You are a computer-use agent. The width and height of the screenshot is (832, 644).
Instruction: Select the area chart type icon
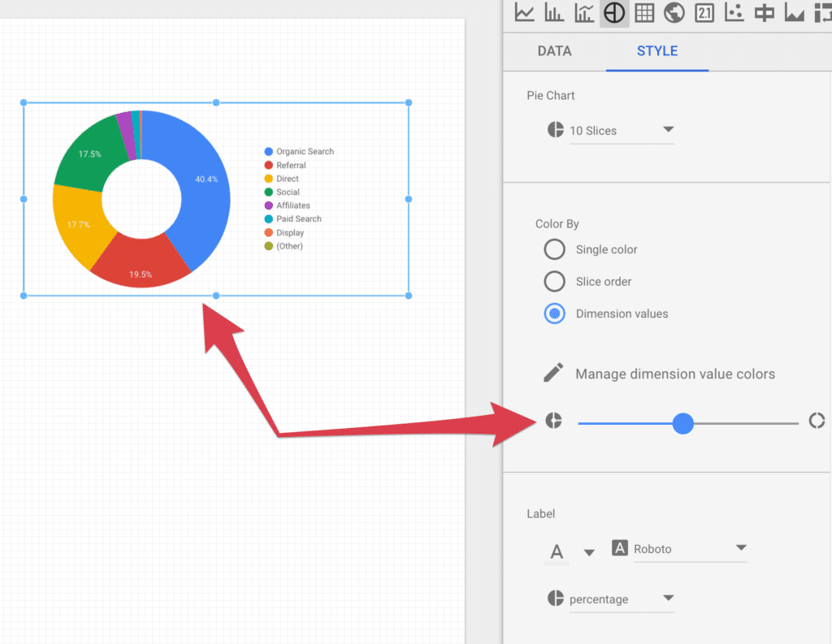tap(794, 13)
